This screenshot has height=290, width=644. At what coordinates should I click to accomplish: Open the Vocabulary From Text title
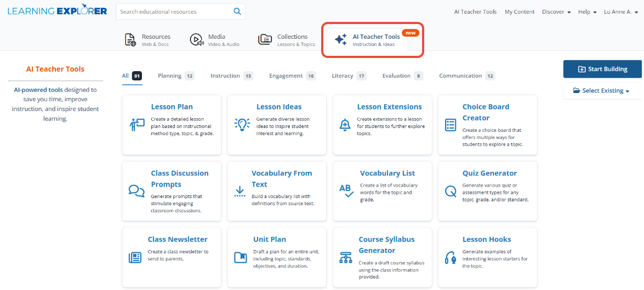[x=282, y=179]
